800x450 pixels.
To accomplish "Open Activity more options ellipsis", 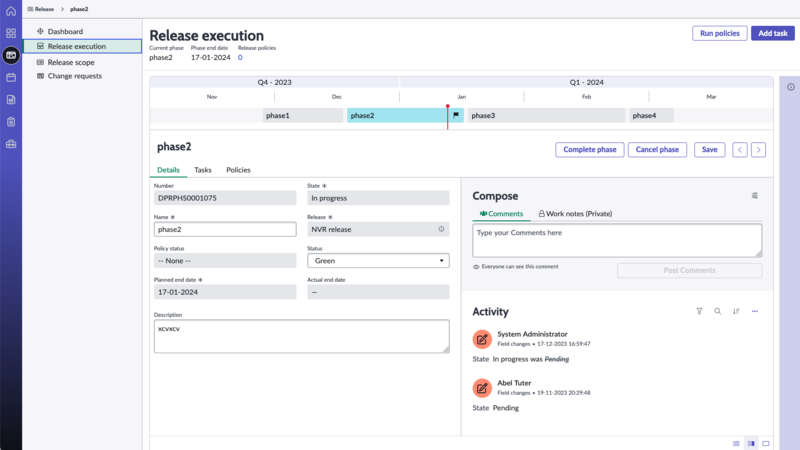I will point(755,311).
